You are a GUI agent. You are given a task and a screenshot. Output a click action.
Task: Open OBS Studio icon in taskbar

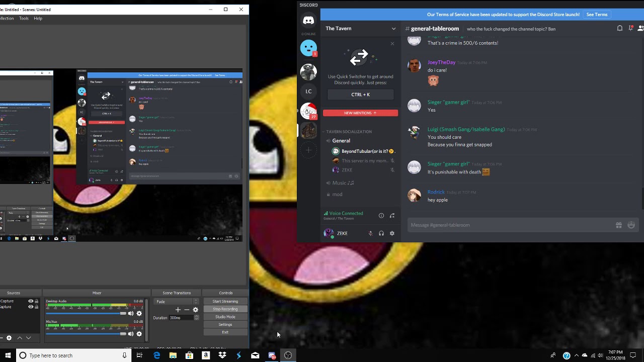288,355
